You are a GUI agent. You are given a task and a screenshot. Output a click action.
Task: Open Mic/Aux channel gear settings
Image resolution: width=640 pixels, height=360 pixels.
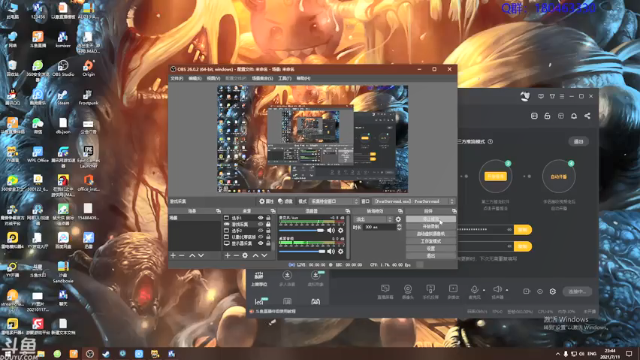pyautogui.click(x=341, y=231)
